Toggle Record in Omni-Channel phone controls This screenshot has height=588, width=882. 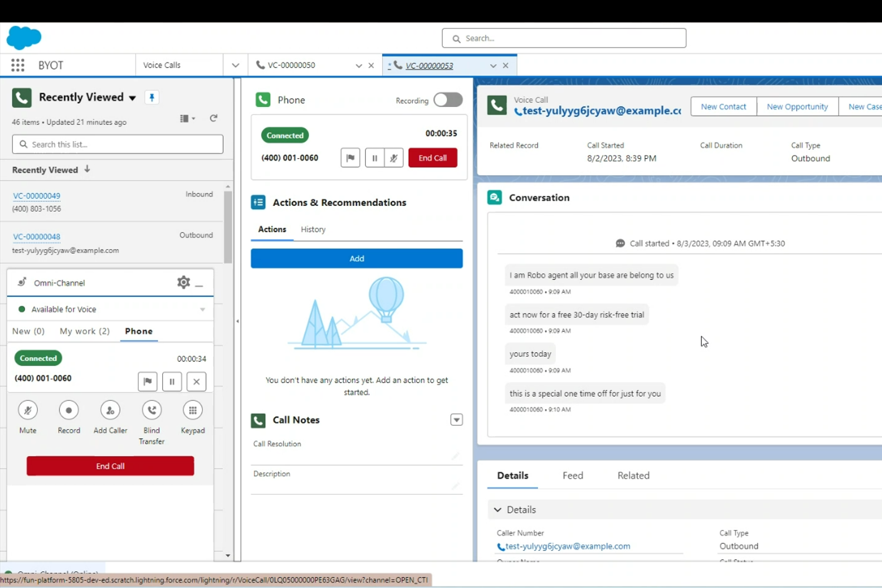click(x=69, y=410)
